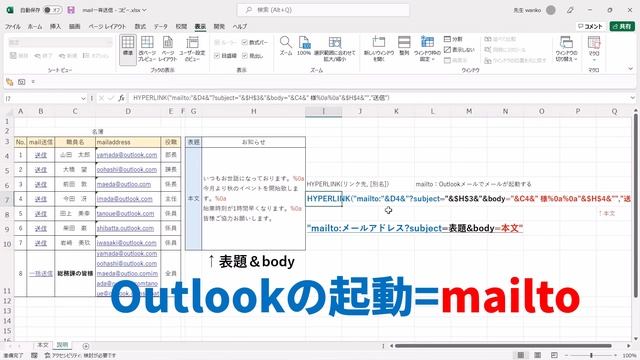Screen dimensions: 640x360
Task: Click the purple save icon
Action: pos(71,10)
